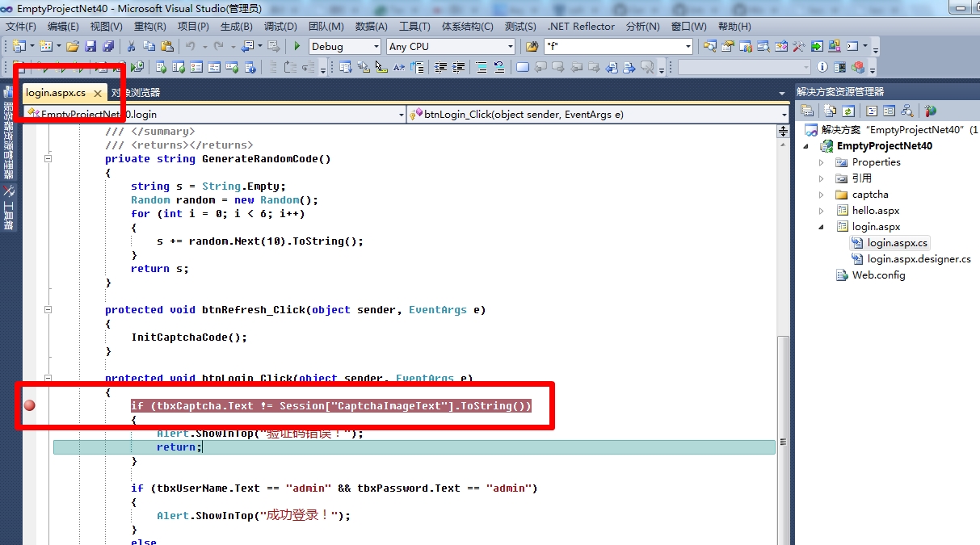Viewport: 980px width, 545px height.
Task: Click the tools (hammer and wrench) icon
Action: click(x=798, y=46)
